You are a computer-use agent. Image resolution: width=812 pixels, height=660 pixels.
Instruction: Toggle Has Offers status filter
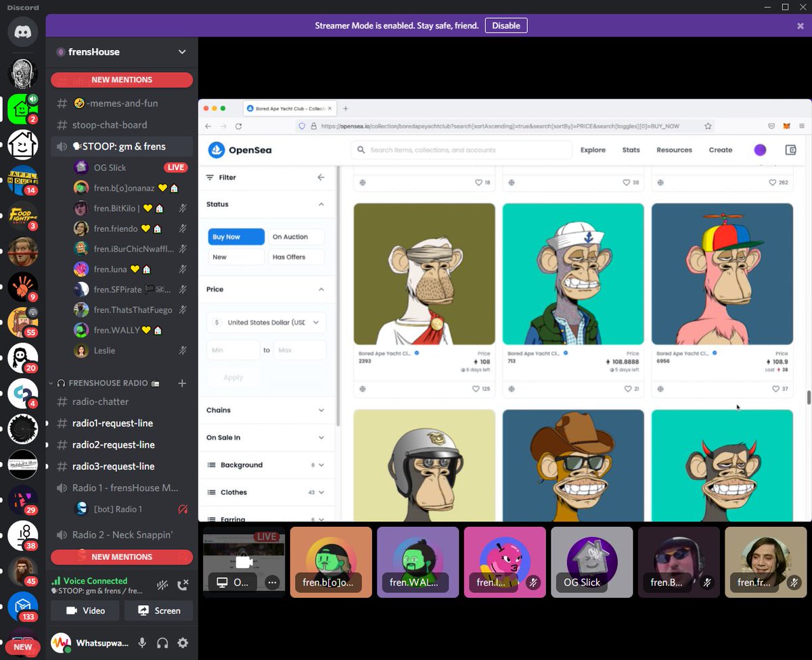296,257
